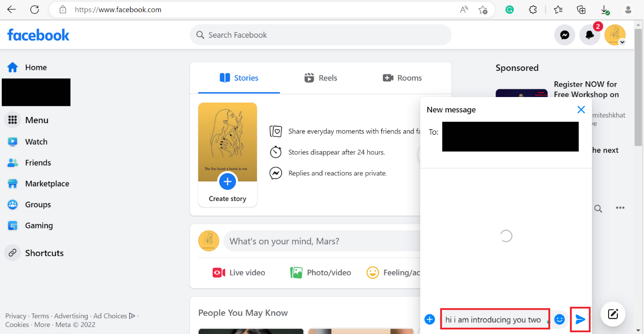Viewport: 644px width, 334px height.
Task: Click the Search Facebook field
Action: tap(320, 35)
